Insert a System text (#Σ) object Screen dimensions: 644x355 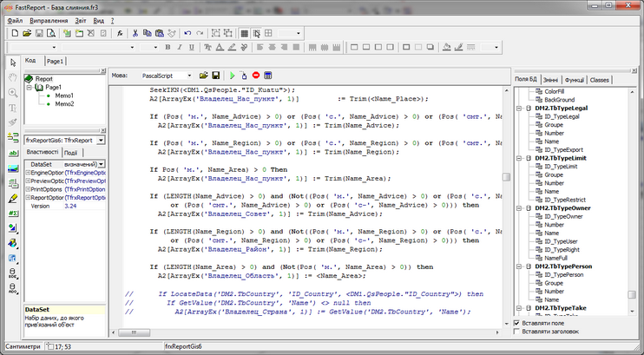coord(13,214)
